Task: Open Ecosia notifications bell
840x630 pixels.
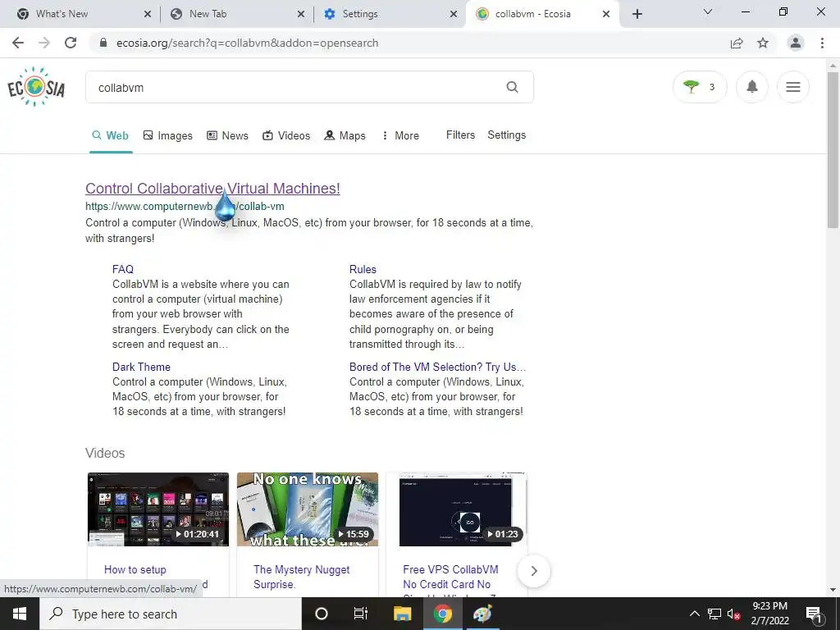Action: coord(752,87)
